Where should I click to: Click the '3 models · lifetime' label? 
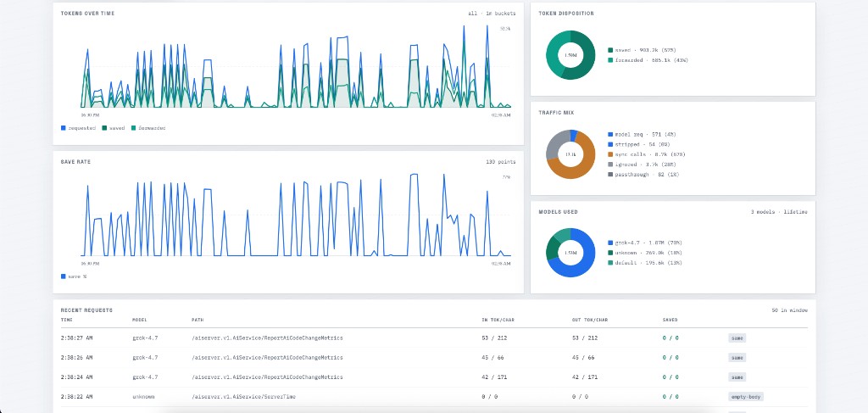[779, 212]
